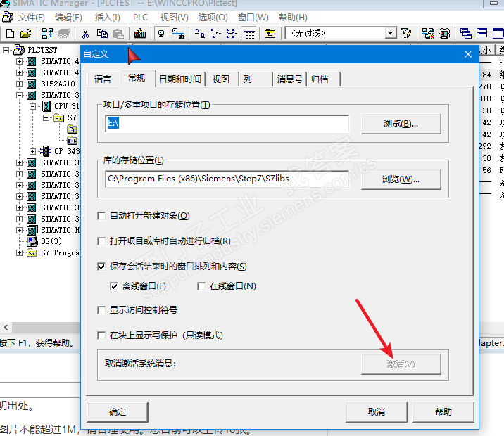The width and height of the screenshot is (504, 436).
Task: Open the 选项(O) menu
Action: [213, 18]
